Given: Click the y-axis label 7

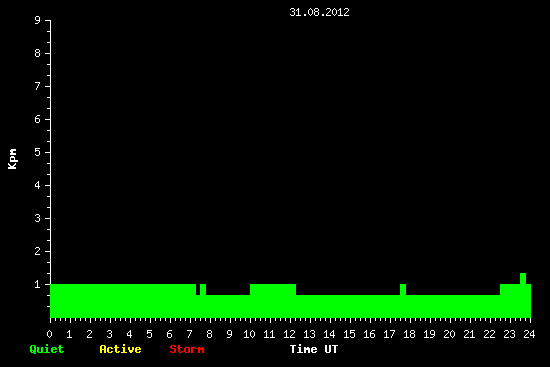Looking at the screenshot, I should 38,86.
